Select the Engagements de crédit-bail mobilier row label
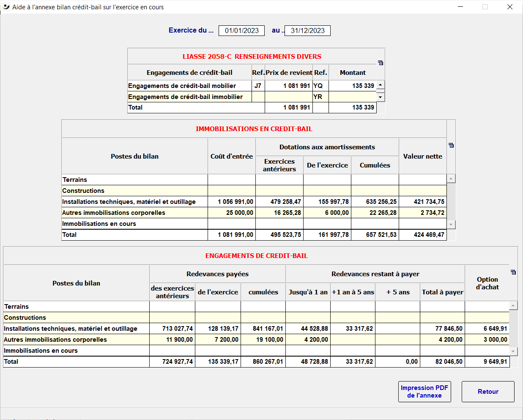 tap(182, 86)
